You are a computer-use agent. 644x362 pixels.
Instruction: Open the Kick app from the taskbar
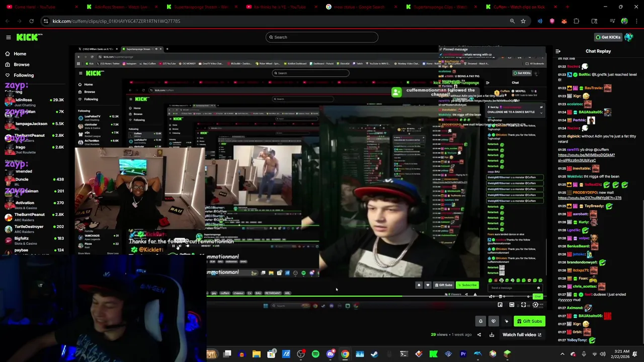[x=433, y=354]
